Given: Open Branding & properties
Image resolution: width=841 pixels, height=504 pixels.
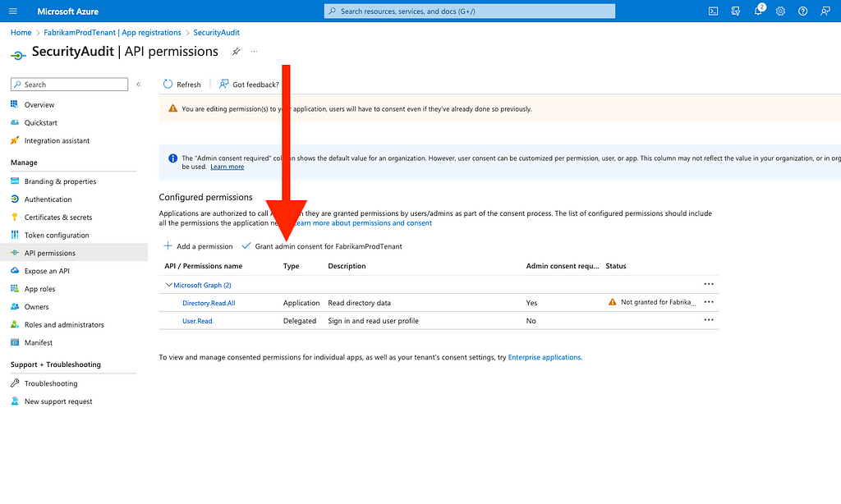Looking at the screenshot, I should coord(60,181).
